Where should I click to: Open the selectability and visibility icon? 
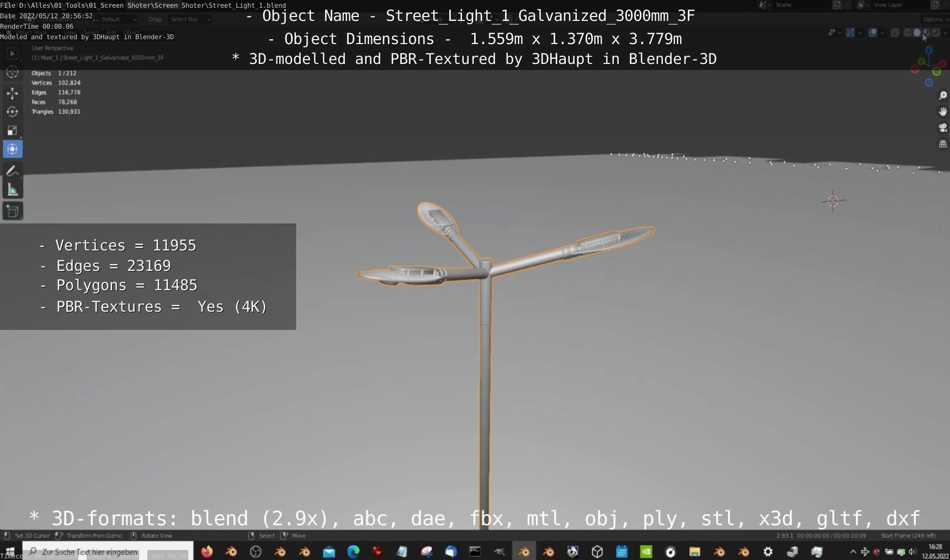point(832,33)
